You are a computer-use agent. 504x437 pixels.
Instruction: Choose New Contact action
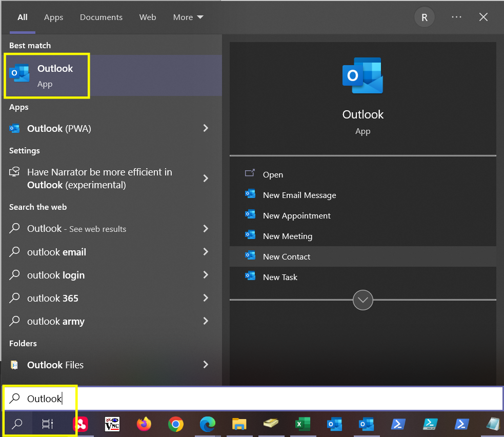point(363,256)
